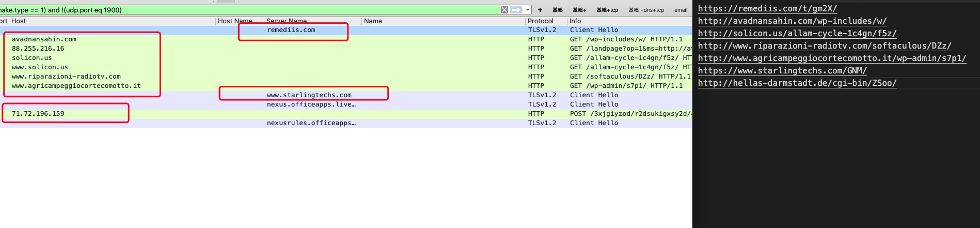Open the agricampeggiocortecomotto.it/wp-admin/s7p1/ link
Viewport: 980px width, 228px height.
pyautogui.click(x=832, y=58)
